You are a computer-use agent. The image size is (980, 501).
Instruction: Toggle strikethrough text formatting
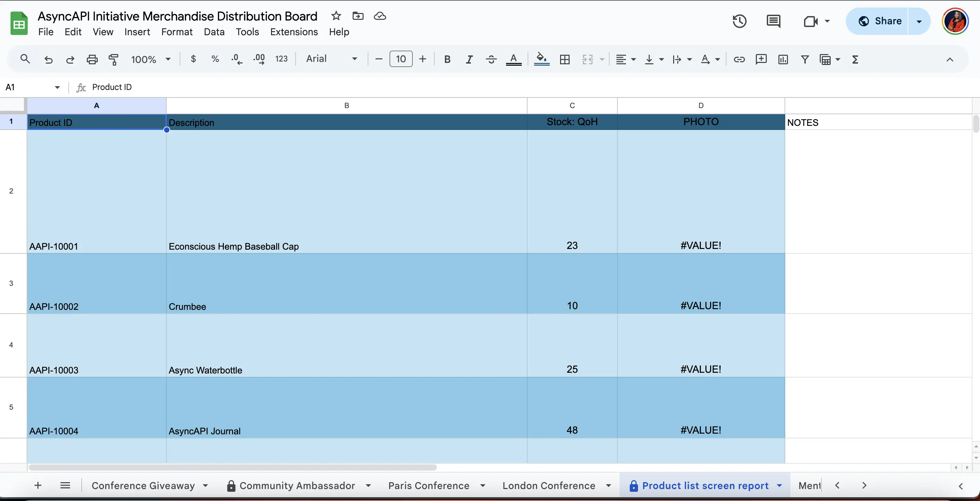pos(490,59)
